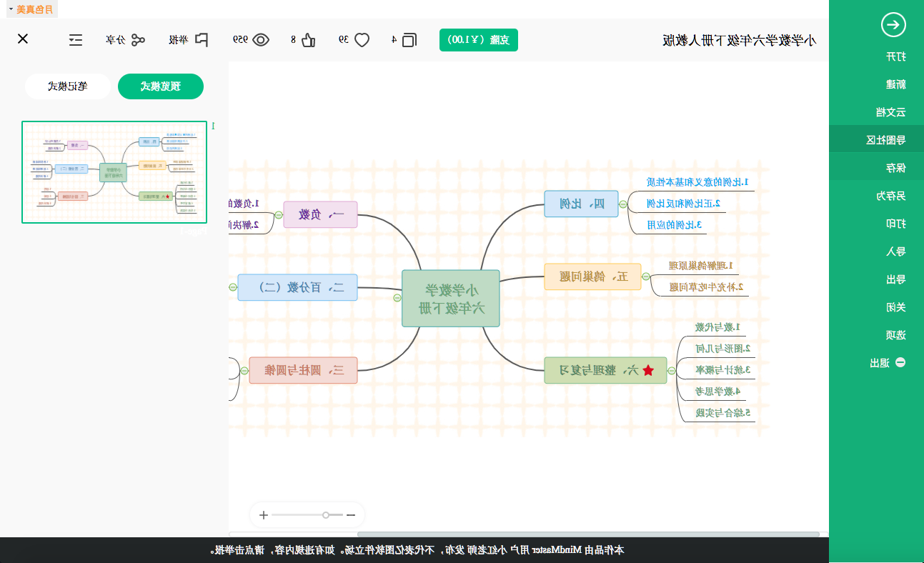This screenshot has width=924, height=563.
Task: Open 云文档 cloud documents
Action: coord(891,112)
